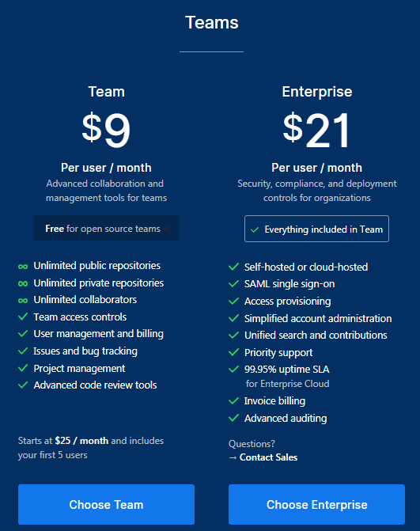Click the Choose Team button
420x531 pixels.
(x=106, y=504)
